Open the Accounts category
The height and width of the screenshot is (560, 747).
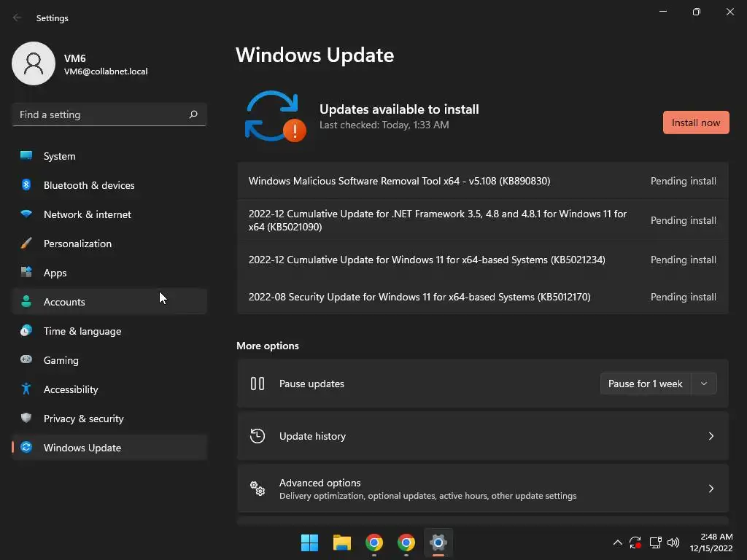pos(109,301)
